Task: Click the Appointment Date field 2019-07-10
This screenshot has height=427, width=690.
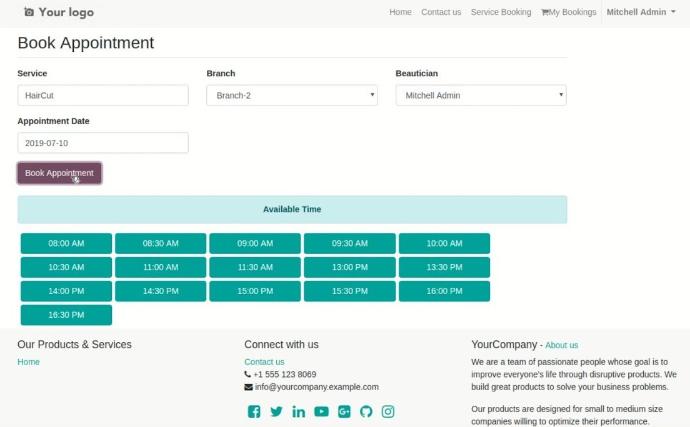Action: click(103, 143)
